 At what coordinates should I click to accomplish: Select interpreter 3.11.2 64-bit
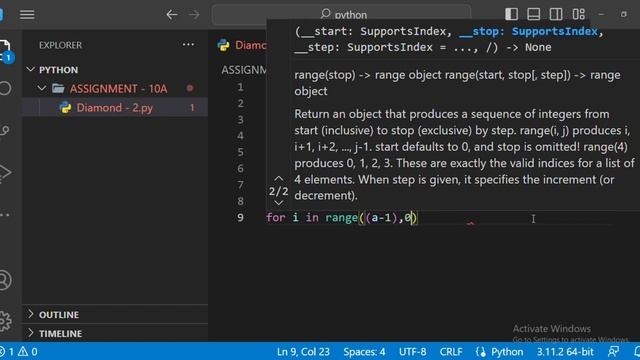click(x=565, y=352)
